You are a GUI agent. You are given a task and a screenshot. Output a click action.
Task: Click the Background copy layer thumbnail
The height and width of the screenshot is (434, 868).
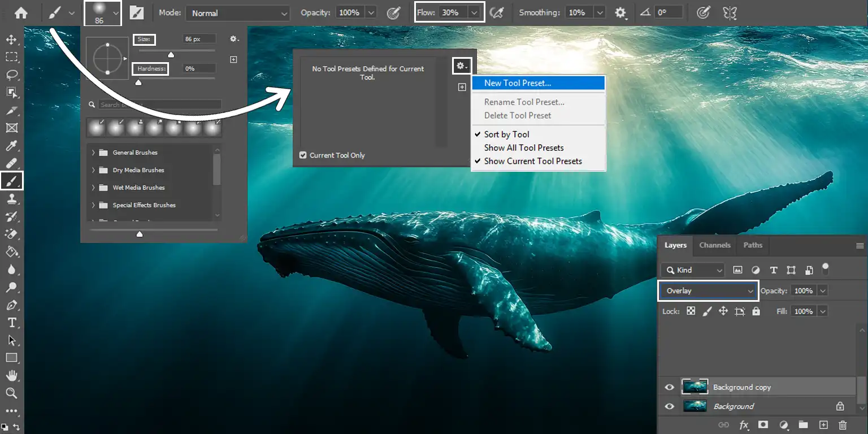pos(695,387)
